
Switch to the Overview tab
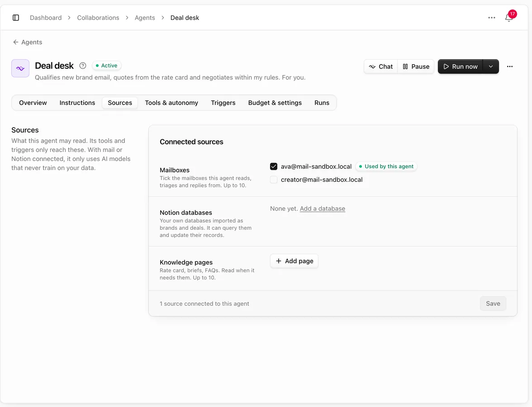[x=33, y=103]
